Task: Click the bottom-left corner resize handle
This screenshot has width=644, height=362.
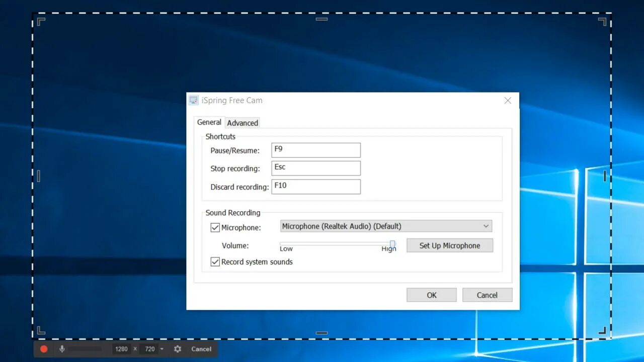Action: click(41, 330)
